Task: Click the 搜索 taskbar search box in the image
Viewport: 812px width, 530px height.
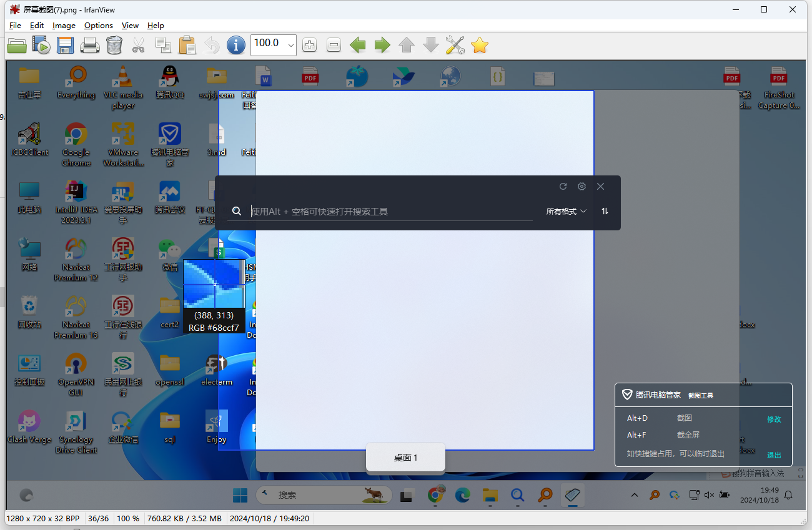Action: [x=324, y=495]
